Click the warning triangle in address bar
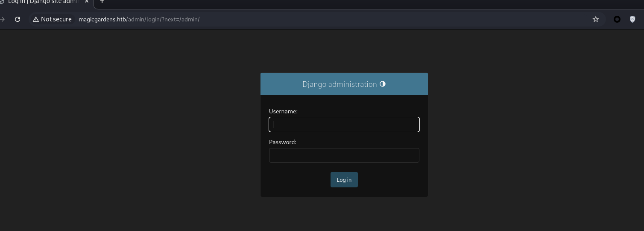 tap(36, 19)
